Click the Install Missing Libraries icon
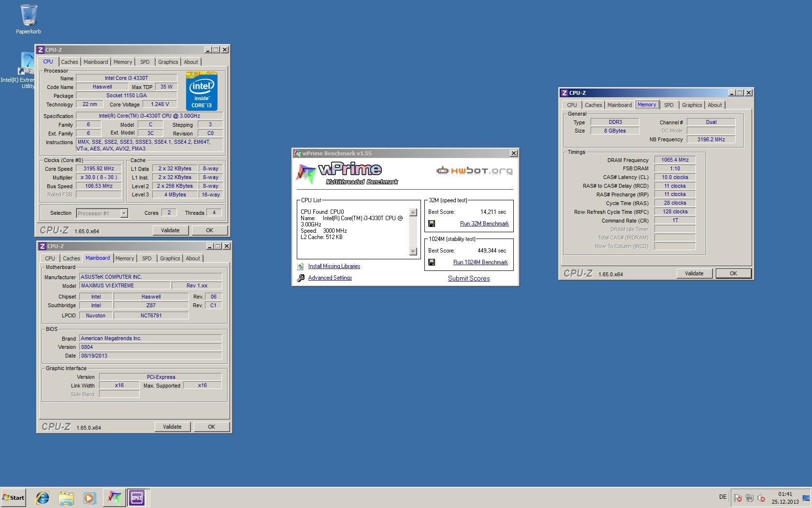 point(300,267)
